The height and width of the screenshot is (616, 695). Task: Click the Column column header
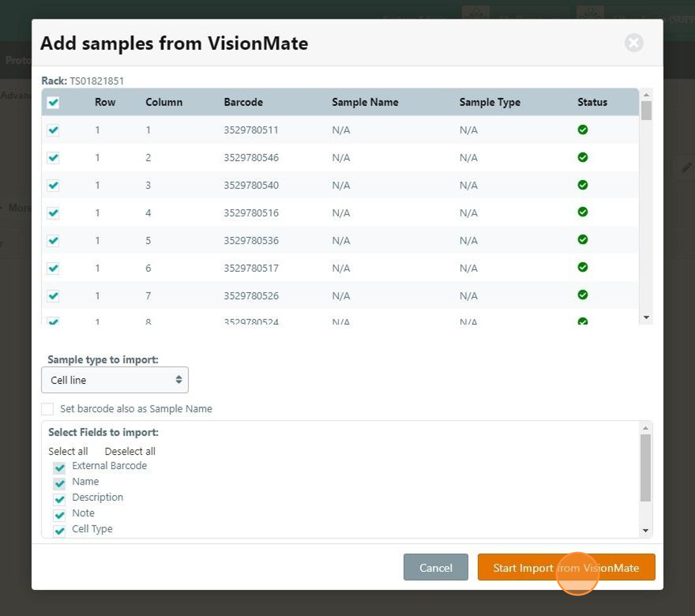[x=164, y=102]
